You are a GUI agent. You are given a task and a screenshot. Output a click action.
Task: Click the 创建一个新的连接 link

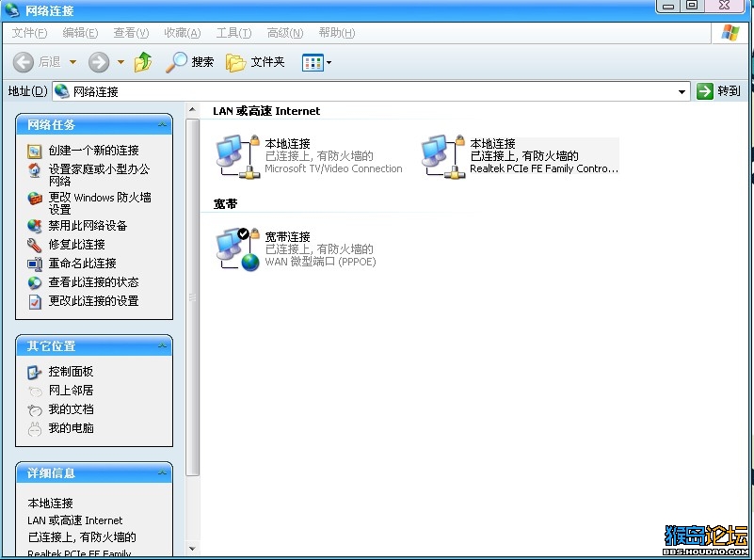(x=94, y=151)
